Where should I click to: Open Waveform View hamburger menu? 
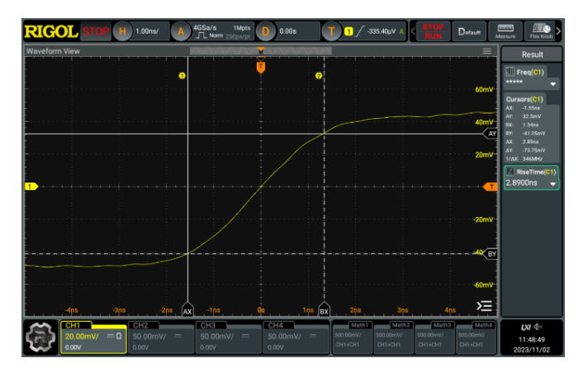pyautogui.click(x=486, y=51)
